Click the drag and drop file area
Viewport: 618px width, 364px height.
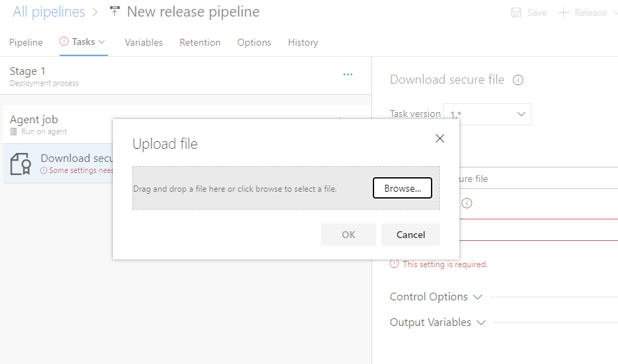point(249,188)
